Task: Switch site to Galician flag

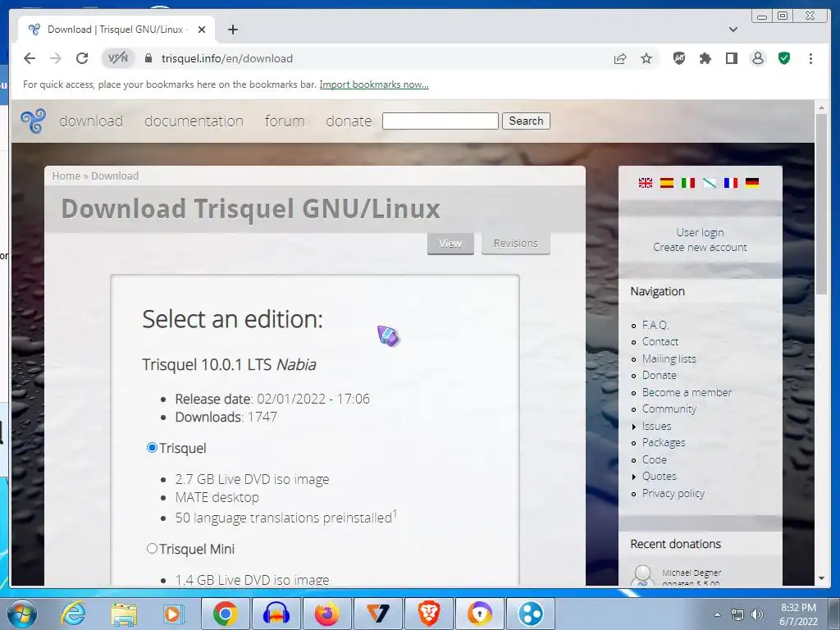Action: pos(710,183)
